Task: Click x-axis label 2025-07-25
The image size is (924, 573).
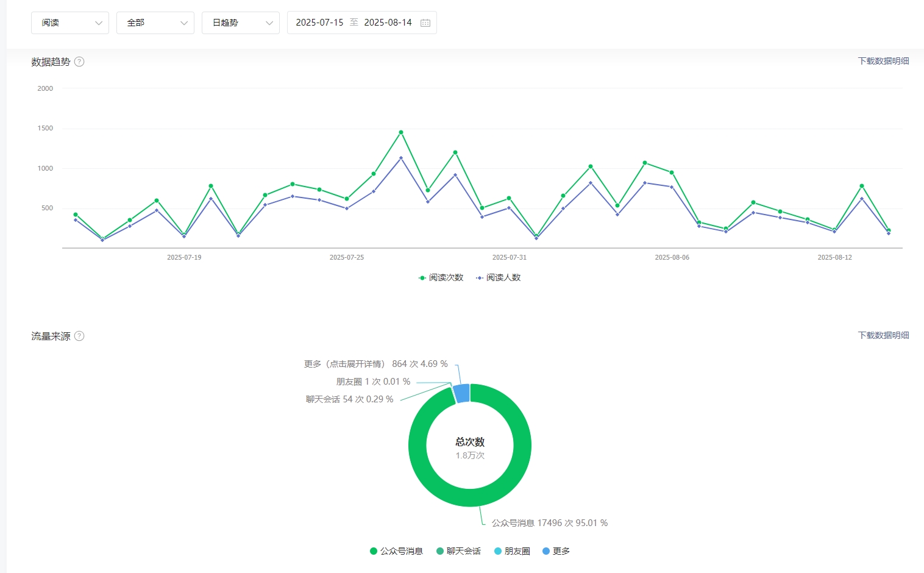Action: pos(347,257)
